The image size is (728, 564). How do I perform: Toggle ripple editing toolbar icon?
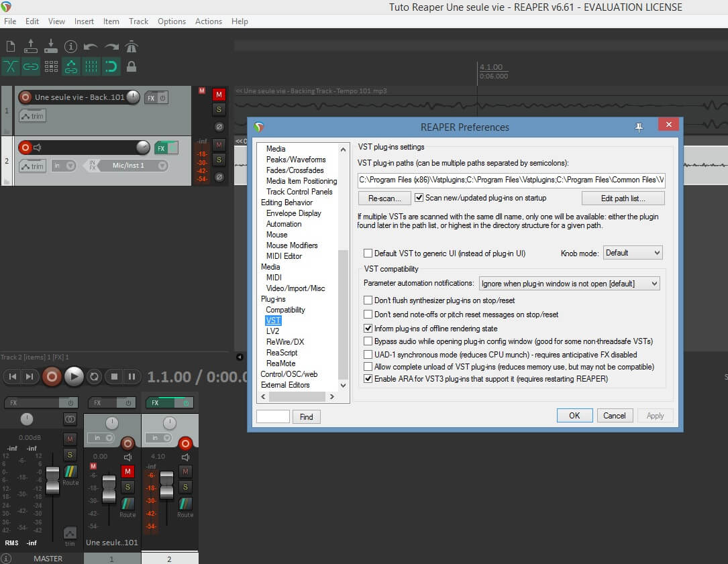point(51,66)
